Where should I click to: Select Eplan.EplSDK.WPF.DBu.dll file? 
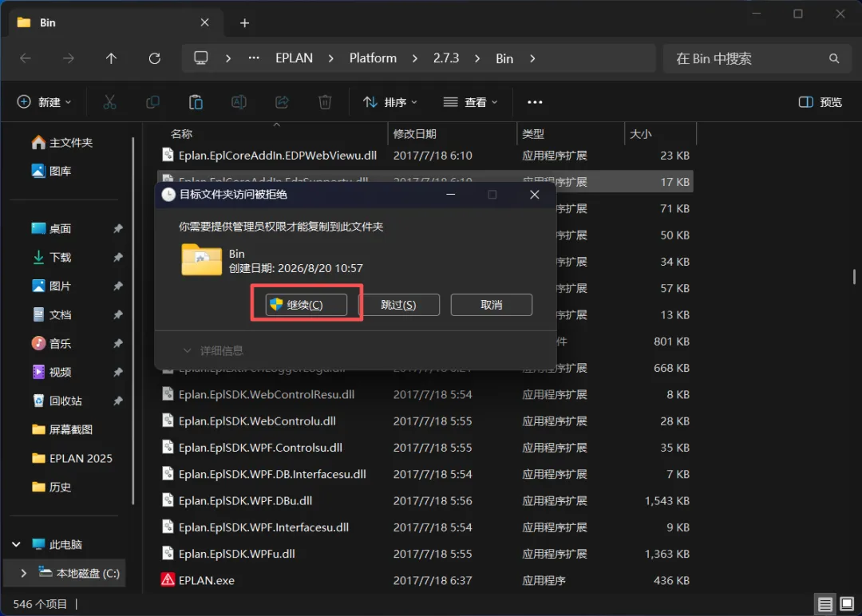tap(426, 500)
